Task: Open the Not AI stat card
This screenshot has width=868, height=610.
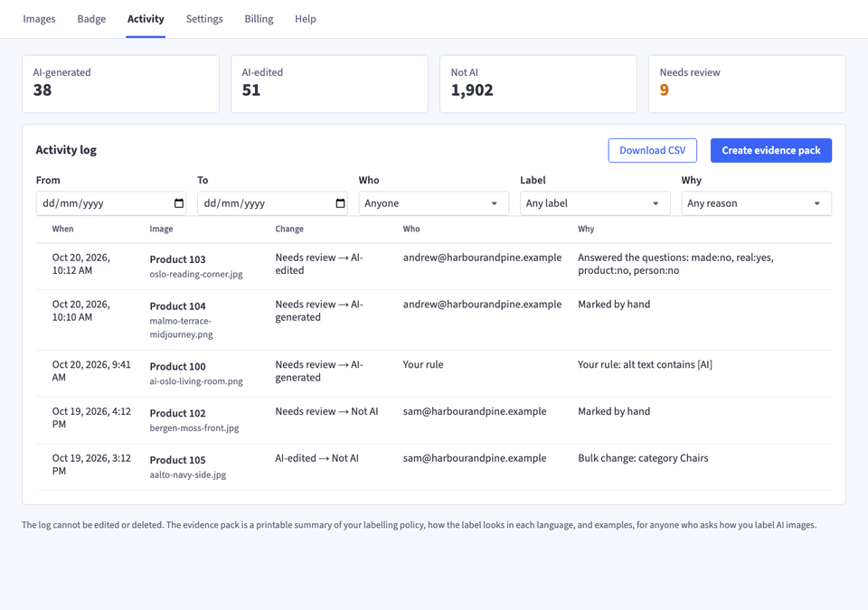Action: coord(538,84)
